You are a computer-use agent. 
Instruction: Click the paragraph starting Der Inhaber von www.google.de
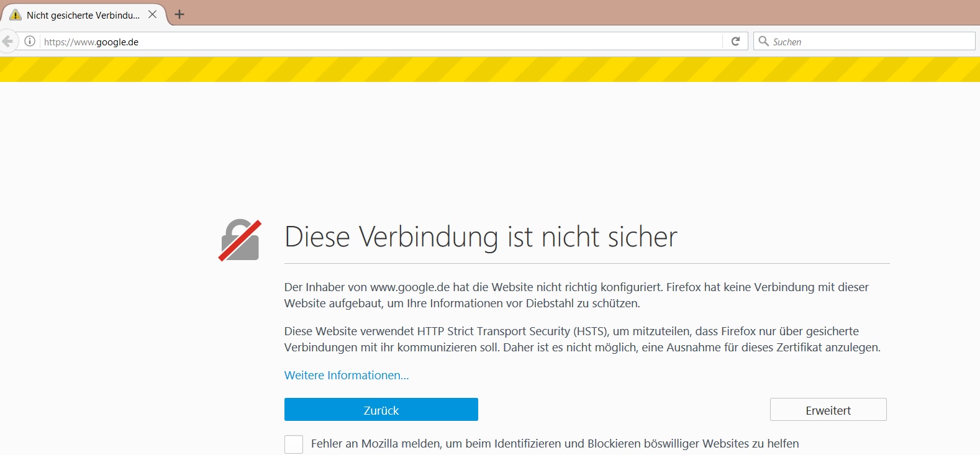(x=576, y=295)
